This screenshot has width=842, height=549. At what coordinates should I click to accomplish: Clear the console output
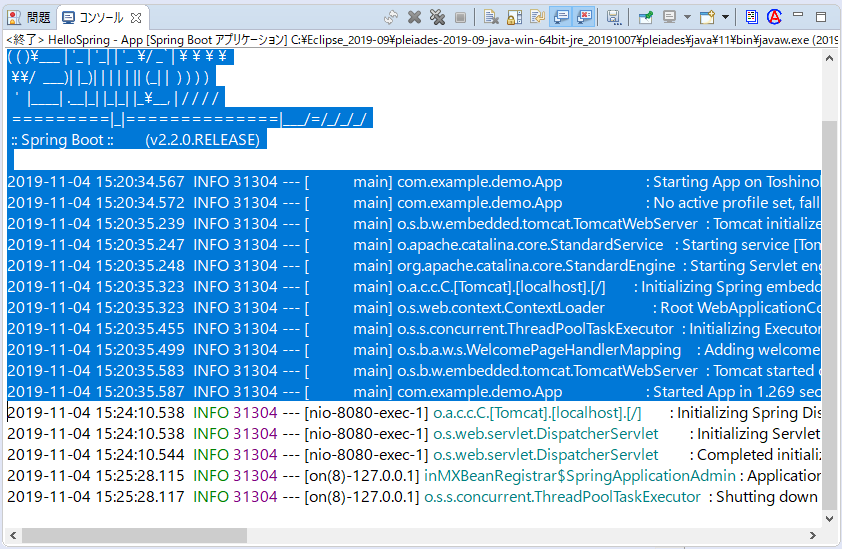tap(491, 17)
